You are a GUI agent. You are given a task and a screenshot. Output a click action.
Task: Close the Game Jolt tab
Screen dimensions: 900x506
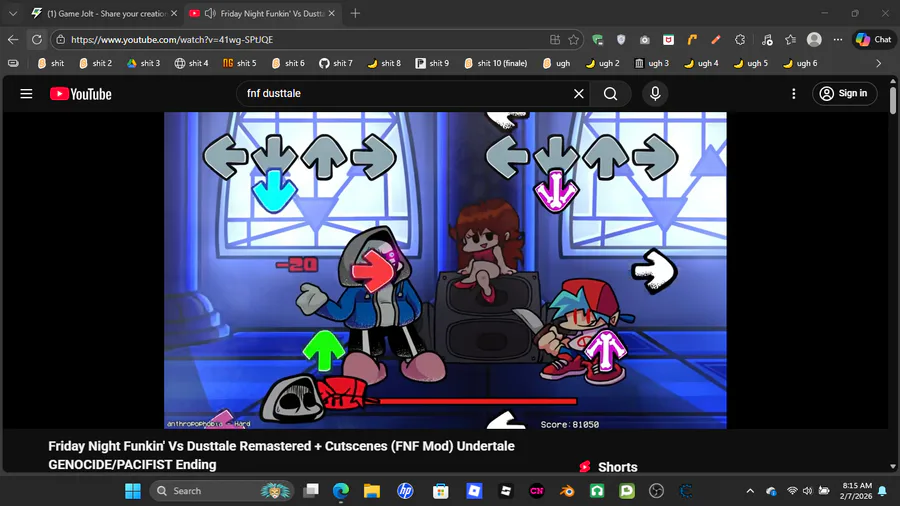174,13
